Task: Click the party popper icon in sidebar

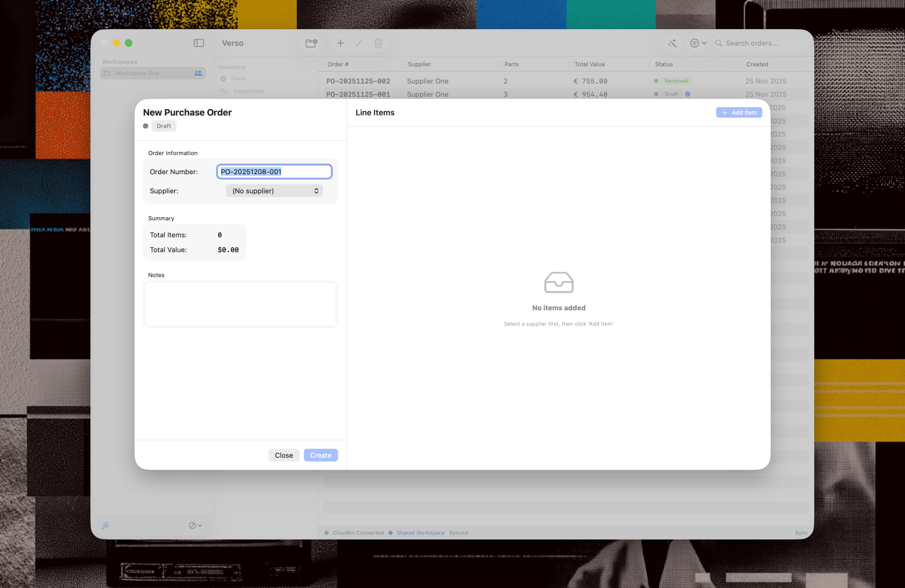Action: coord(106,525)
